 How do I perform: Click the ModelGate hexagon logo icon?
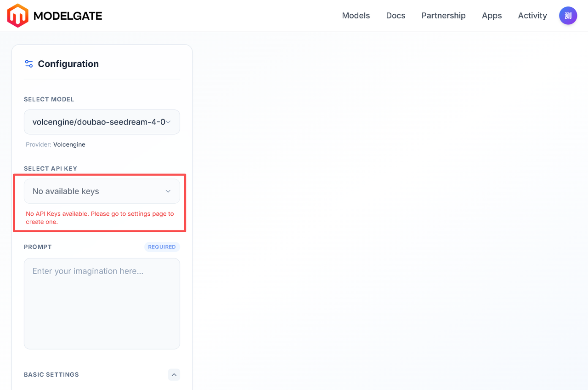click(17, 16)
